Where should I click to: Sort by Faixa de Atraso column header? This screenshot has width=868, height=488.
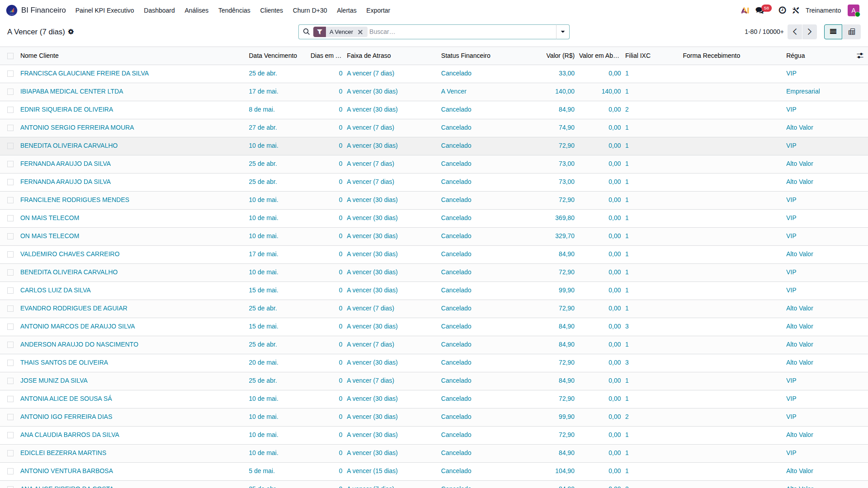click(x=369, y=56)
